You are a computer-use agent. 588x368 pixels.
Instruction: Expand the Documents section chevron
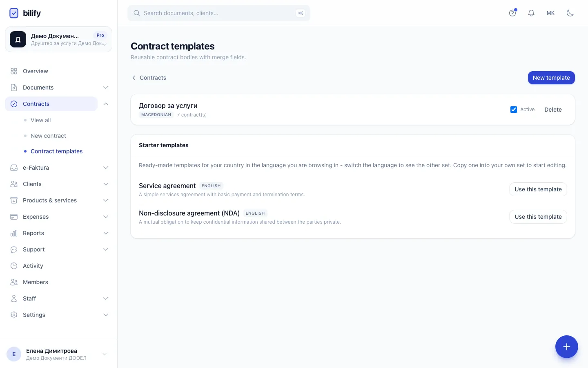click(106, 88)
